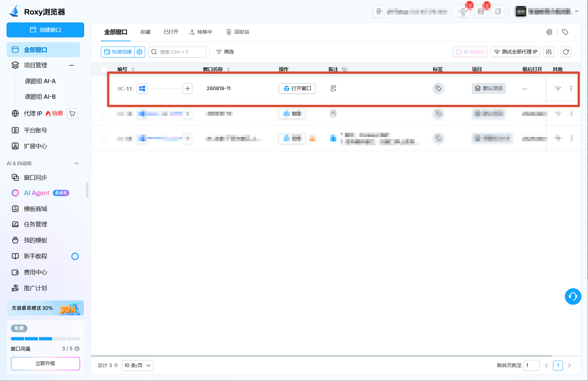Open the column display settings sliders icon
Image resolution: width=588 pixels, height=381 pixels.
549,52
